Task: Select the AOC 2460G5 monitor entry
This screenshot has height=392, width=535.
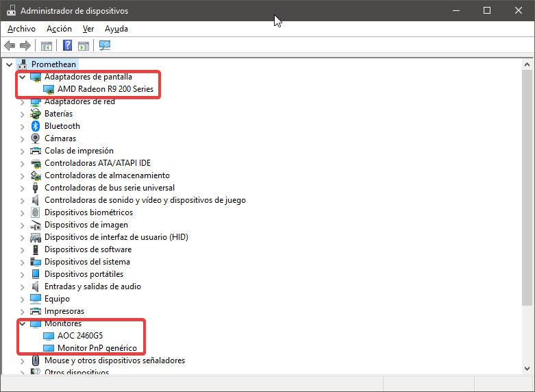Action: pyautogui.click(x=80, y=336)
